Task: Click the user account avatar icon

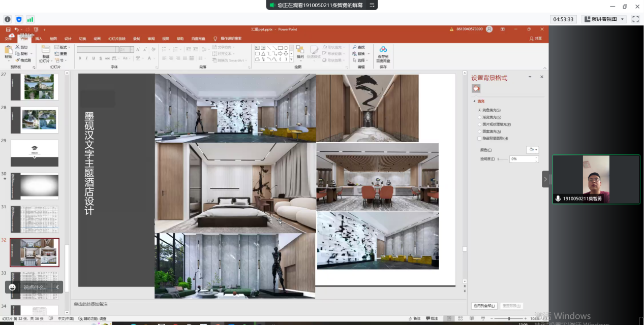Action: point(489,29)
